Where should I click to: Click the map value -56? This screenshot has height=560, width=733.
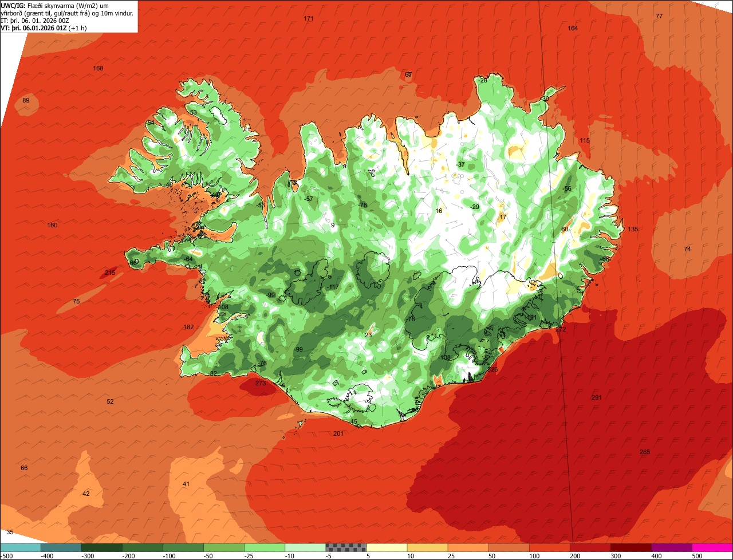point(567,188)
